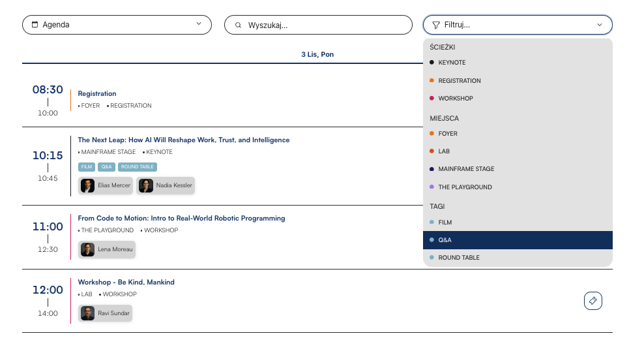Click the ticket icon on Be Kind workshop
The image size is (644, 355).
pos(593,301)
